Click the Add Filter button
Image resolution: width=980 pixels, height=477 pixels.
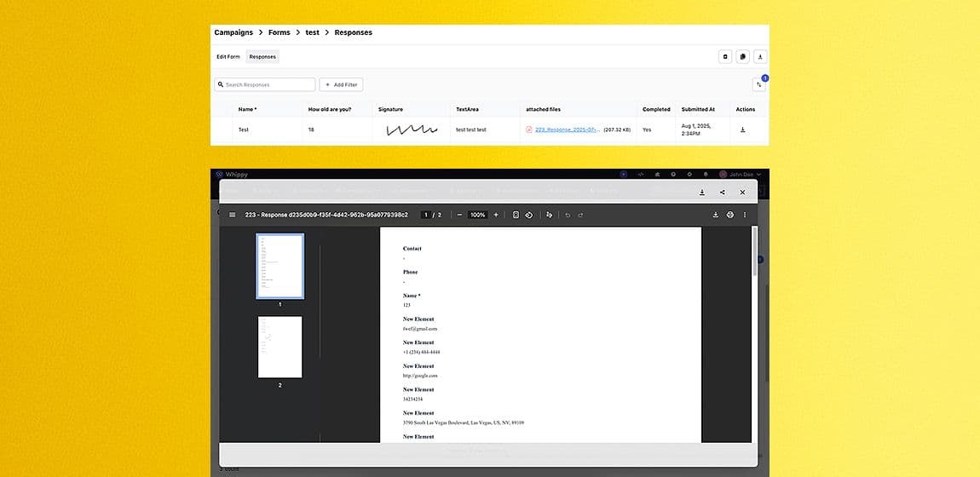click(x=341, y=84)
